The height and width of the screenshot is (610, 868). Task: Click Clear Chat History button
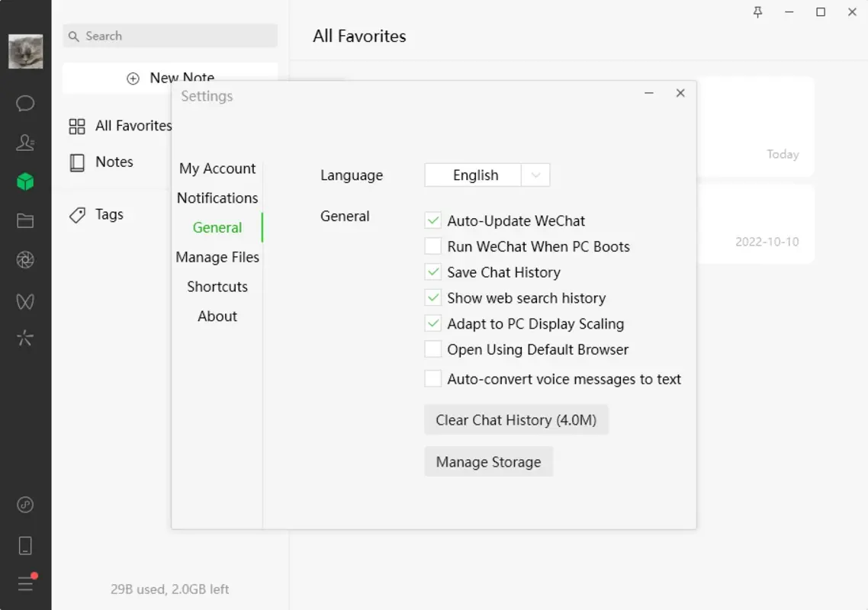tap(516, 419)
